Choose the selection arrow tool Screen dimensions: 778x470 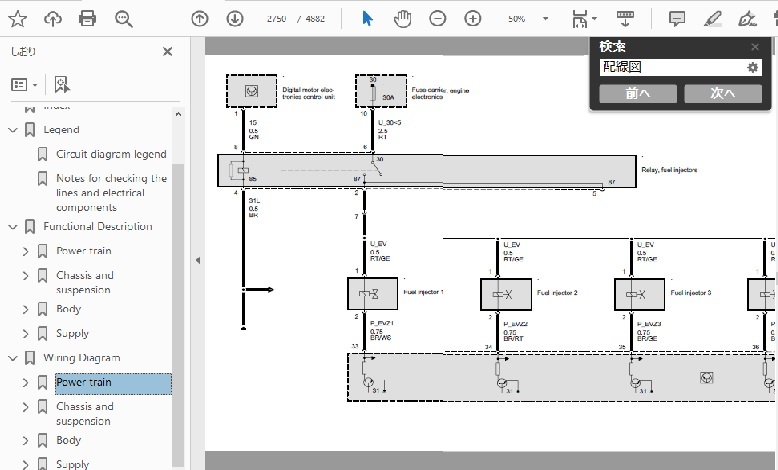click(367, 19)
